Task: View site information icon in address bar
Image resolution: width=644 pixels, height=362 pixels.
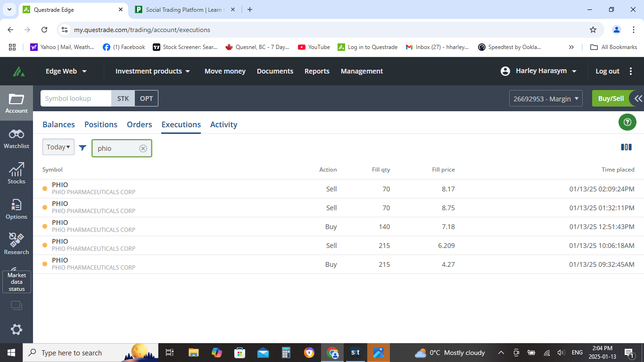Action: coord(65,30)
